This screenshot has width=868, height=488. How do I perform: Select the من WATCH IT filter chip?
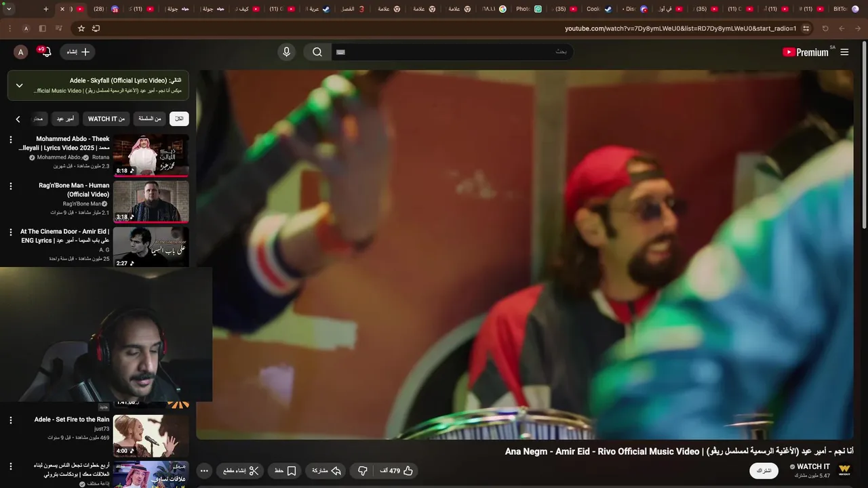tap(106, 119)
